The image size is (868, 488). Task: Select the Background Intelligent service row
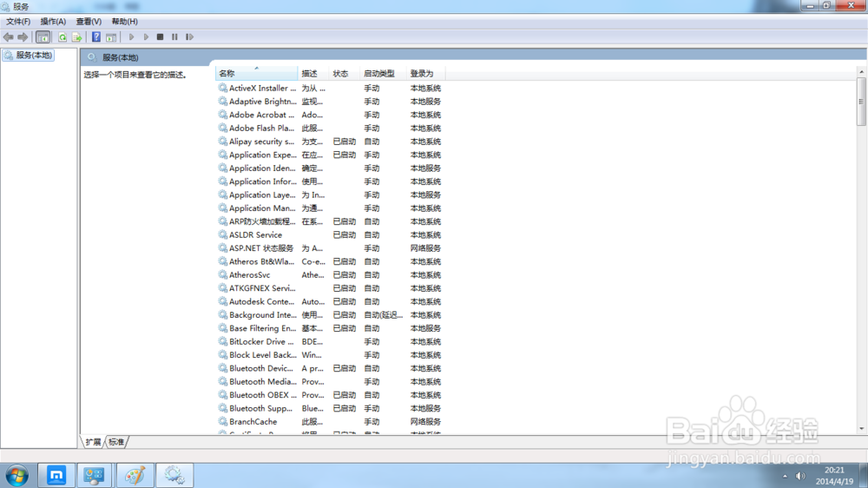[x=329, y=314]
